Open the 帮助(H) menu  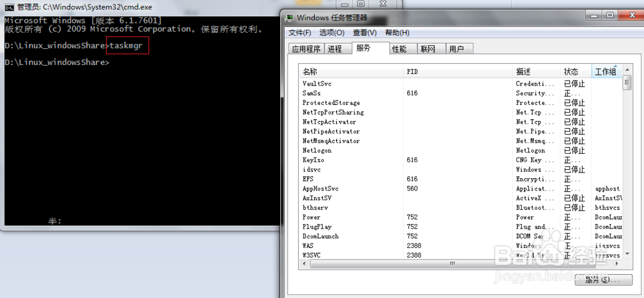pyautogui.click(x=397, y=33)
